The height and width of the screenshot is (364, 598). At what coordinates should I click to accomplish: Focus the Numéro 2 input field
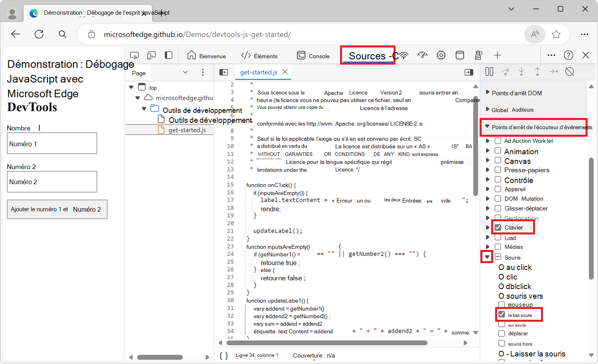click(x=52, y=182)
